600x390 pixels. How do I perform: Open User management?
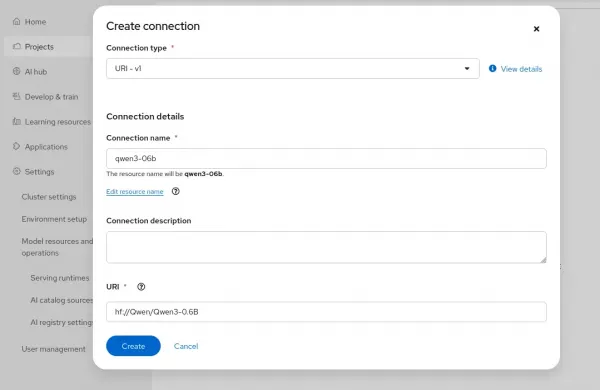[x=53, y=349]
